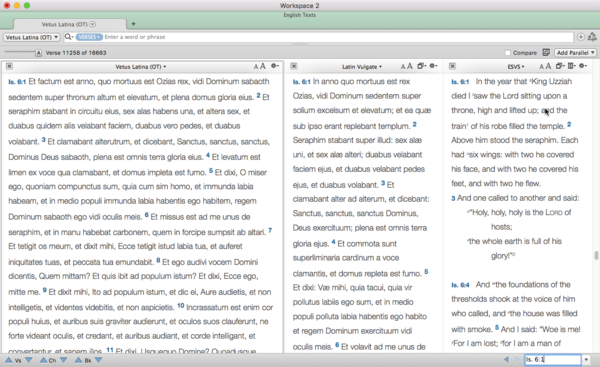The width and height of the screenshot is (600, 367).
Task: Open pane detach icon in ESVS pane
Action: (x=560, y=66)
